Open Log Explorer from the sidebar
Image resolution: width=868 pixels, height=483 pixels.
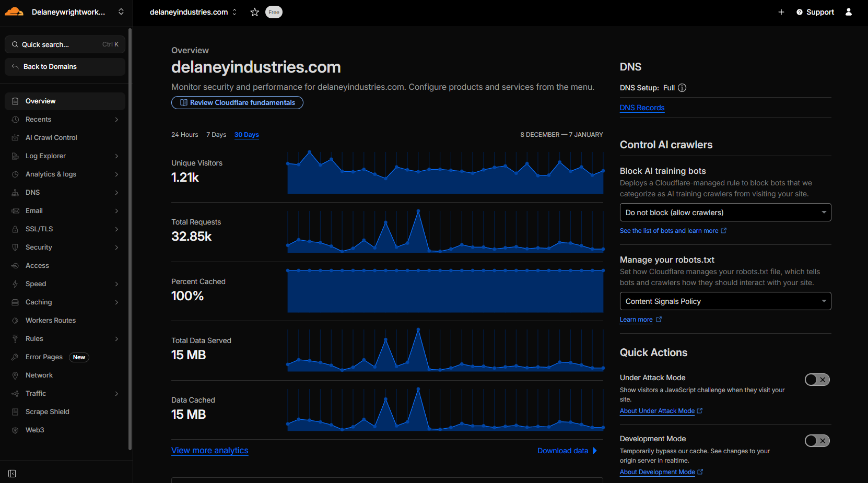click(45, 156)
